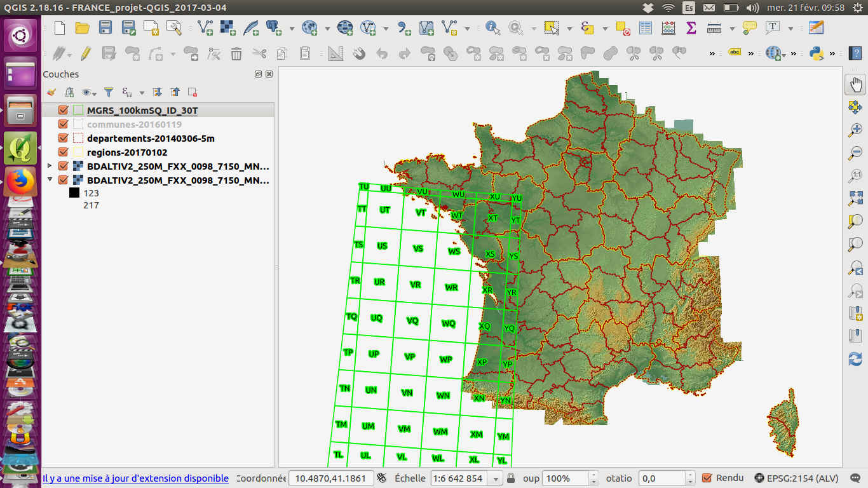Hide the departements-20140306-5m layer
Image resolution: width=868 pixels, height=488 pixels.
pyautogui.click(x=63, y=138)
